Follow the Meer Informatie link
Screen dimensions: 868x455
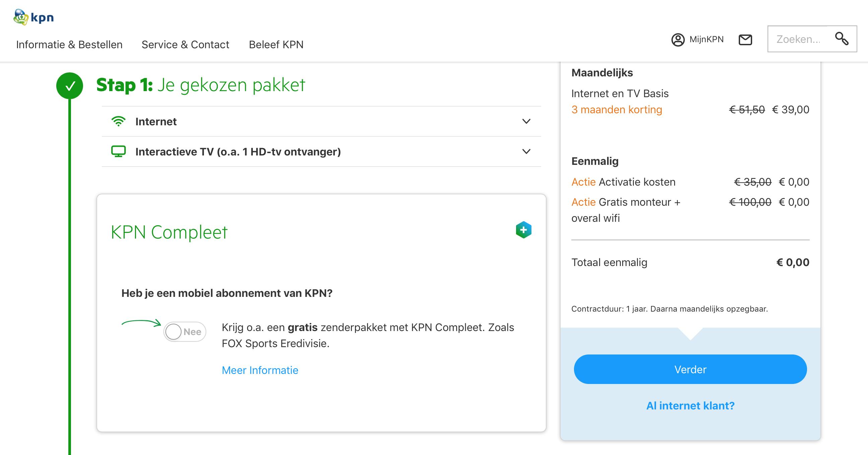(260, 370)
